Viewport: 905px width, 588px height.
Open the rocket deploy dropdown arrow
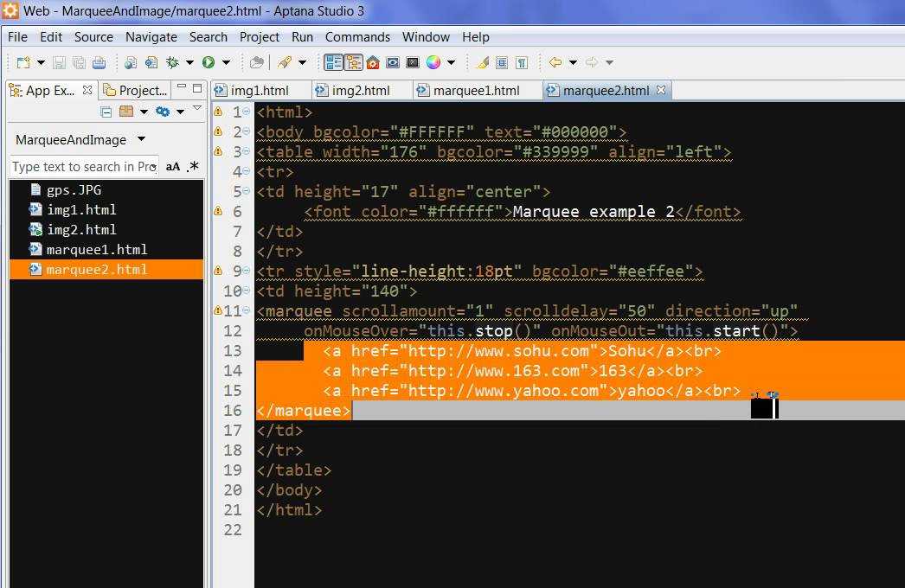tap(303, 62)
